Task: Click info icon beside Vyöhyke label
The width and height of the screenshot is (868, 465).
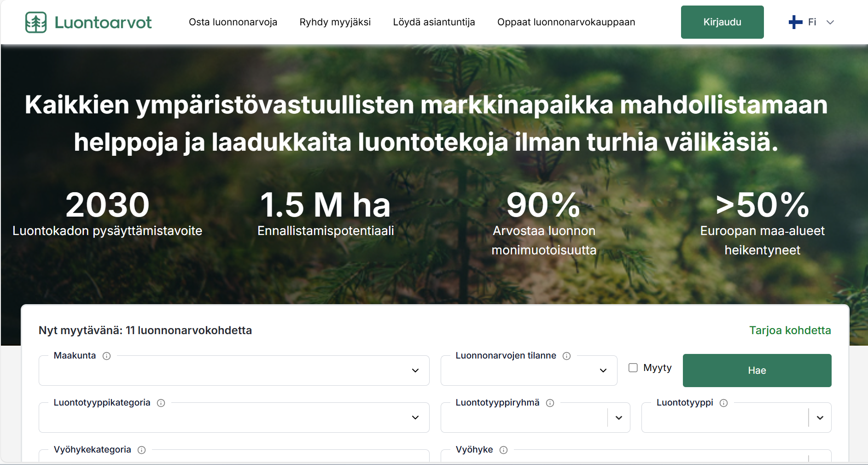Action: 503,450
